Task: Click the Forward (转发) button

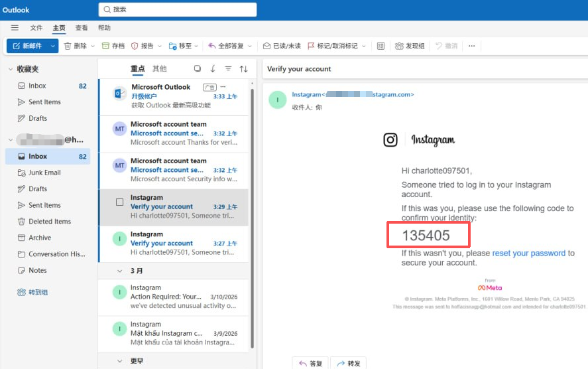Action: 349,363
